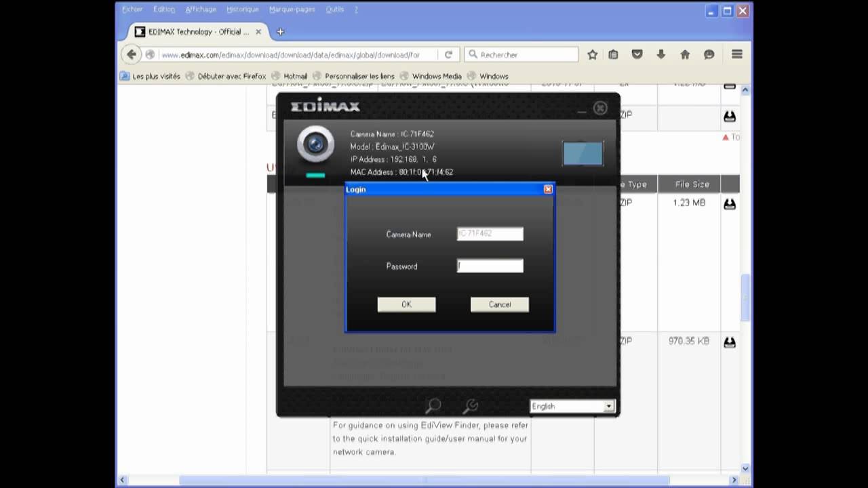Open the English language dropdown
The height and width of the screenshot is (488, 868).
click(572, 406)
